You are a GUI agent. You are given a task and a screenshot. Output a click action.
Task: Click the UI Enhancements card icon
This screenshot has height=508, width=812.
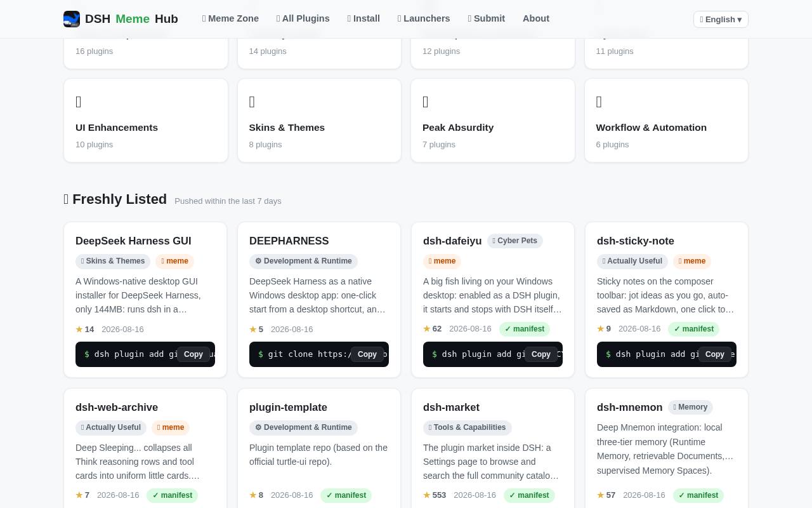[79, 102]
